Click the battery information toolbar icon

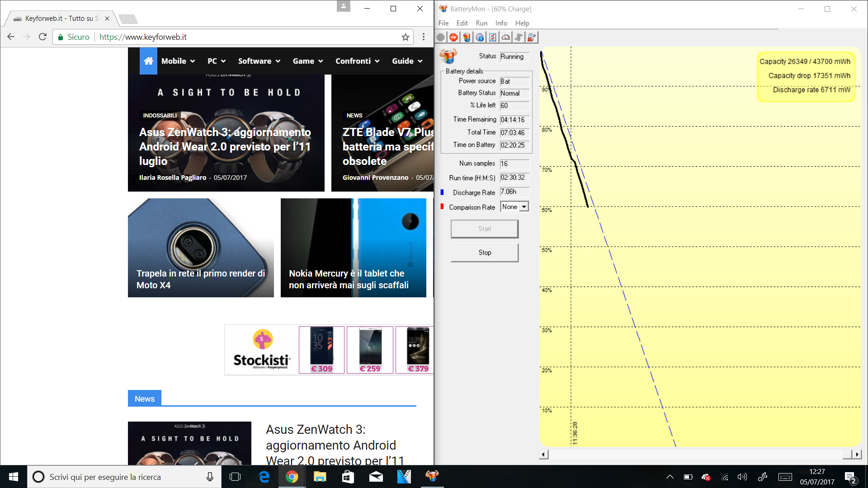[467, 38]
